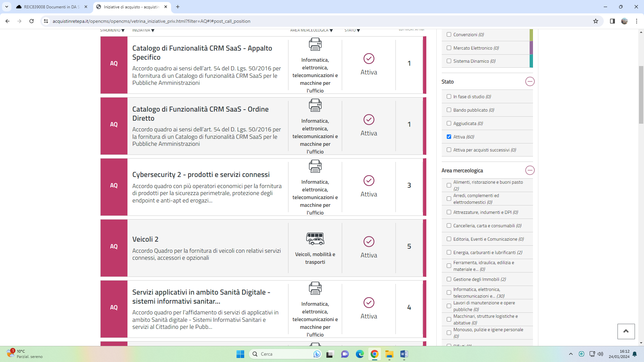
Task: Click the browser address bar URL
Action: [x=151, y=21]
